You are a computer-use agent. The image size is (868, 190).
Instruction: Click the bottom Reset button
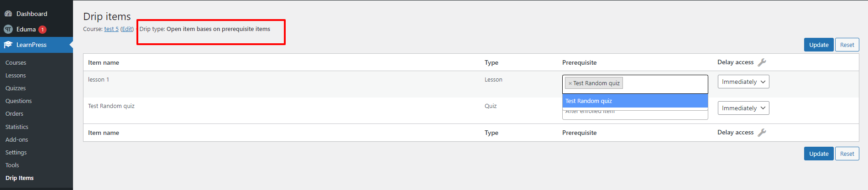click(847, 154)
